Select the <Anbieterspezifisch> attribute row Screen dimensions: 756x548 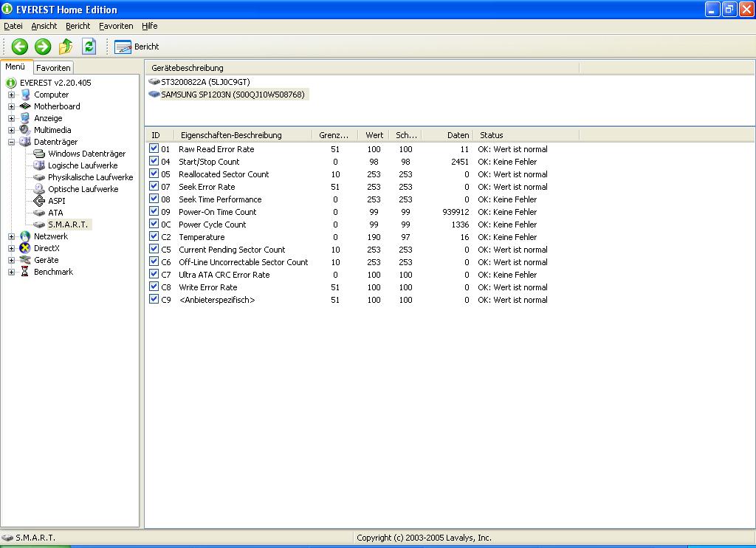click(x=348, y=300)
